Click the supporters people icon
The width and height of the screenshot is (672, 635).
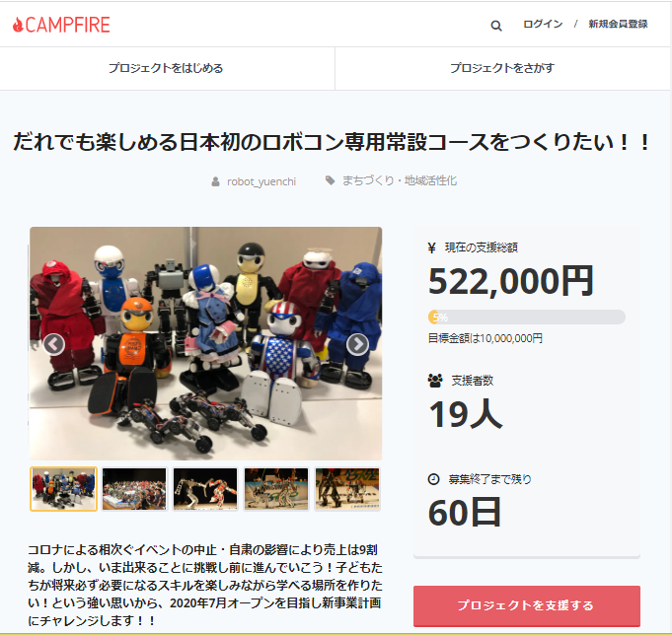click(x=435, y=381)
